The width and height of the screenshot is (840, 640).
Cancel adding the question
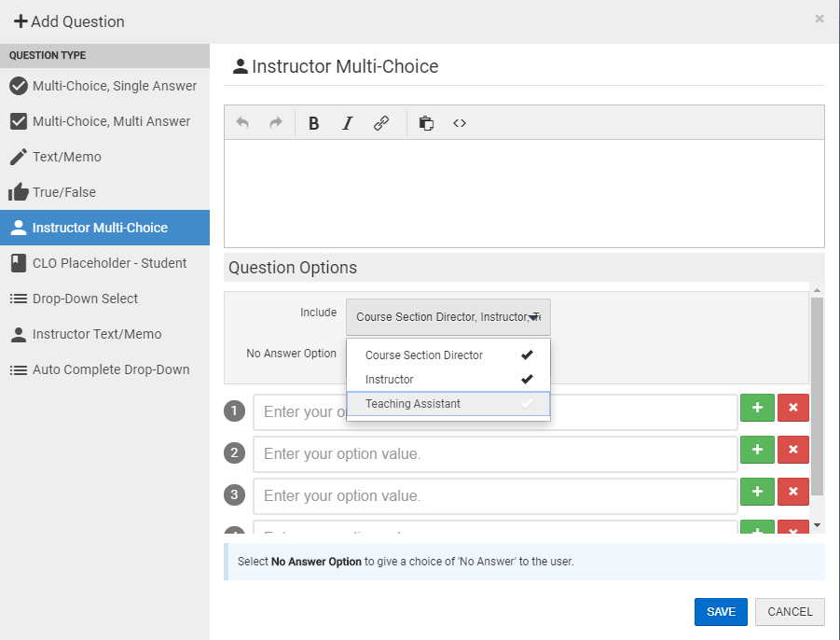click(790, 612)
